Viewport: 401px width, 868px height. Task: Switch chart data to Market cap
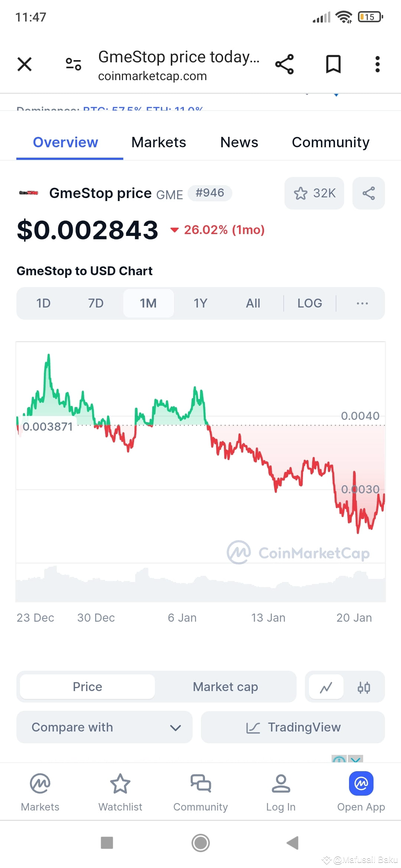[225, 687]
